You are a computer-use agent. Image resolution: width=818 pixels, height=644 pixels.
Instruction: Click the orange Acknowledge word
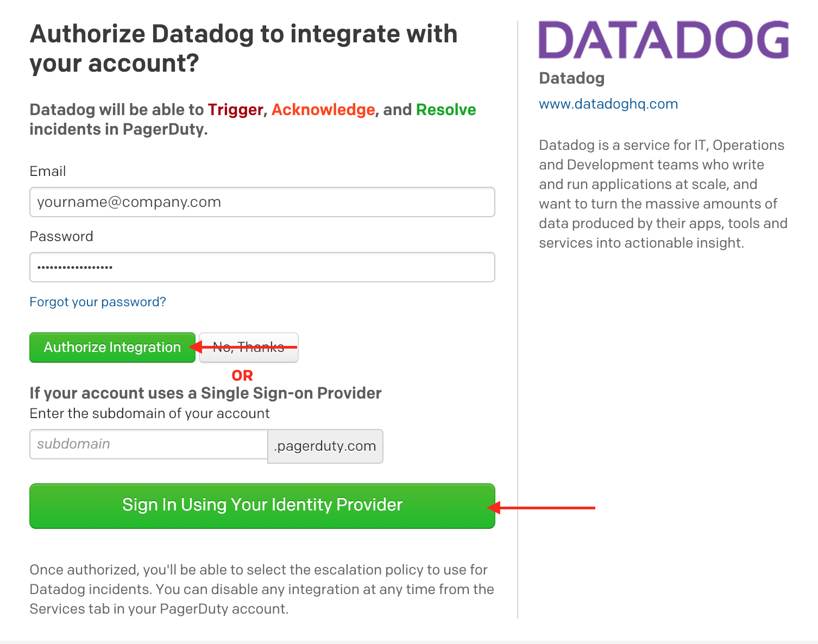pyautogui.click(x=323, y=110)
